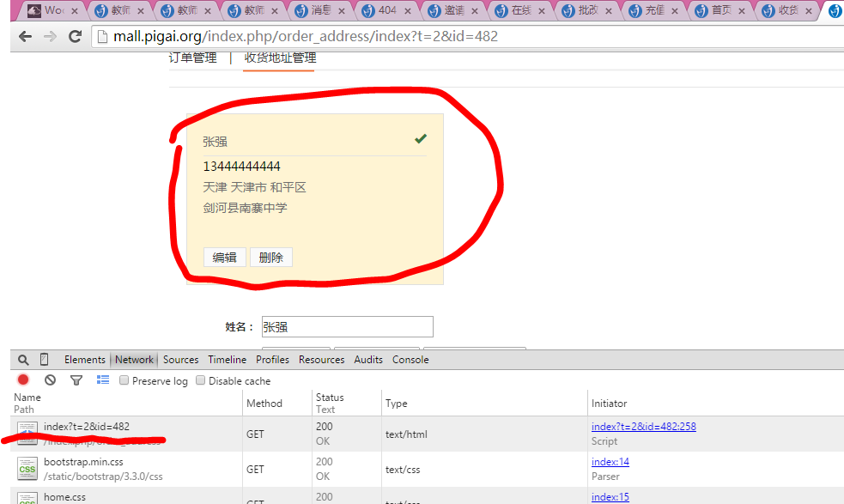Image resolution: width=844 pixels, height=504 pixels.
Task: Switch to the 邀请 browser tab
Action: [452, 10]
